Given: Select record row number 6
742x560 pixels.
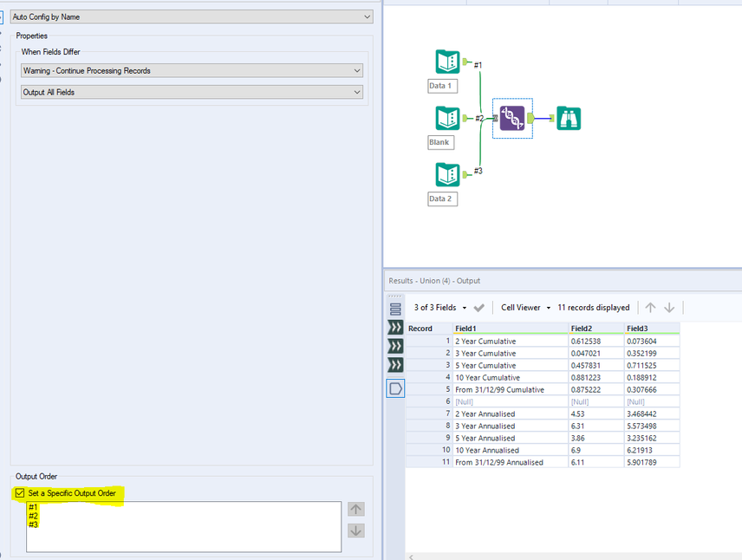Looking at the screenshot, I should 429,401.
